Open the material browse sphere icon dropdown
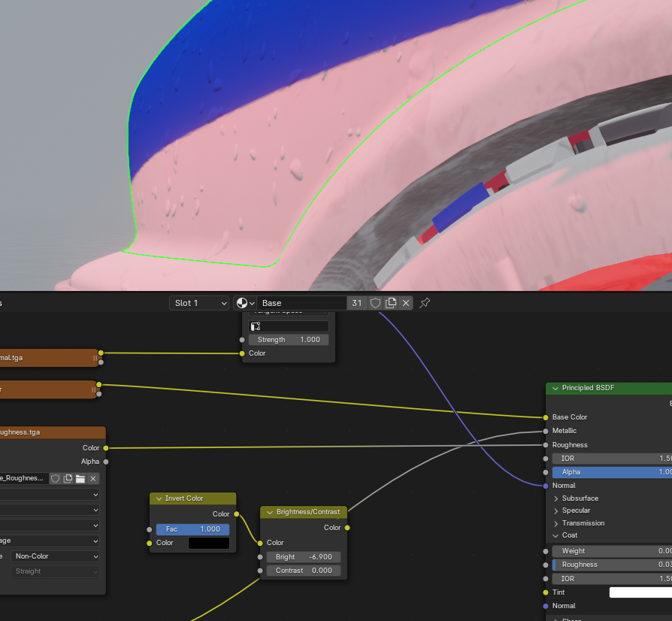 [245, 303]
